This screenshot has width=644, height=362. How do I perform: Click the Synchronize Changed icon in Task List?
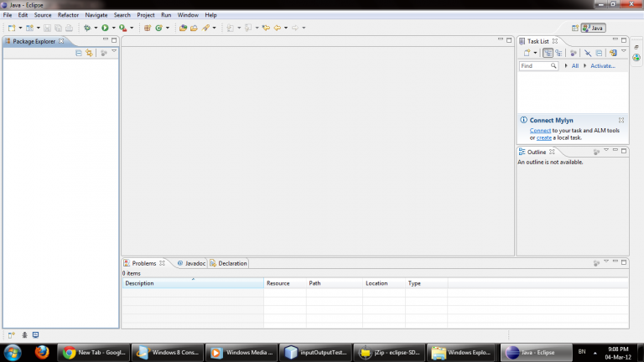click(x=613, y=53)
